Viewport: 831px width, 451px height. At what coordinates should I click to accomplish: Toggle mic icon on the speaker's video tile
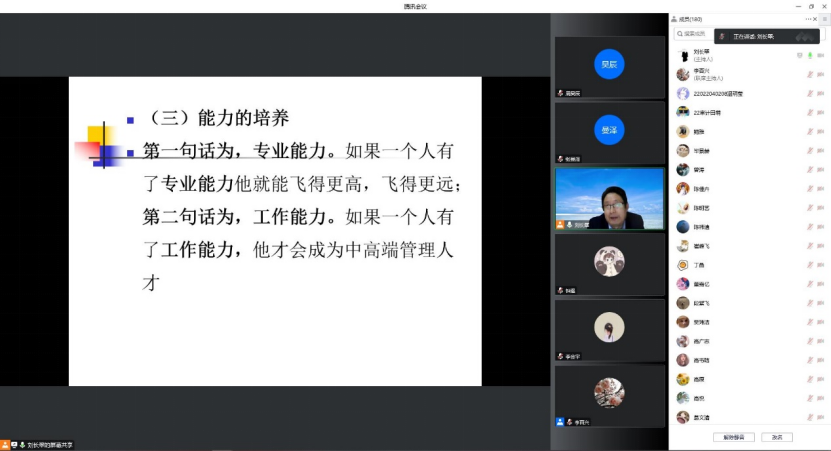tap(569, 225)
